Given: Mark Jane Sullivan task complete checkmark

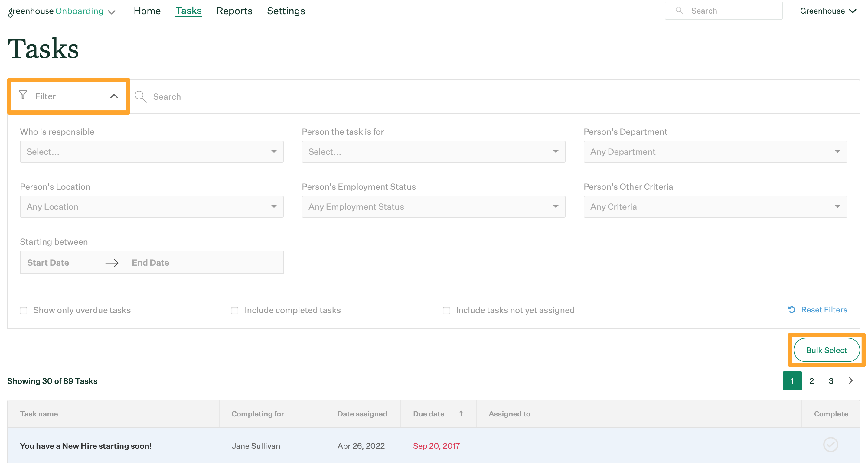Looking at the screenshot, I should click(830, 445).
